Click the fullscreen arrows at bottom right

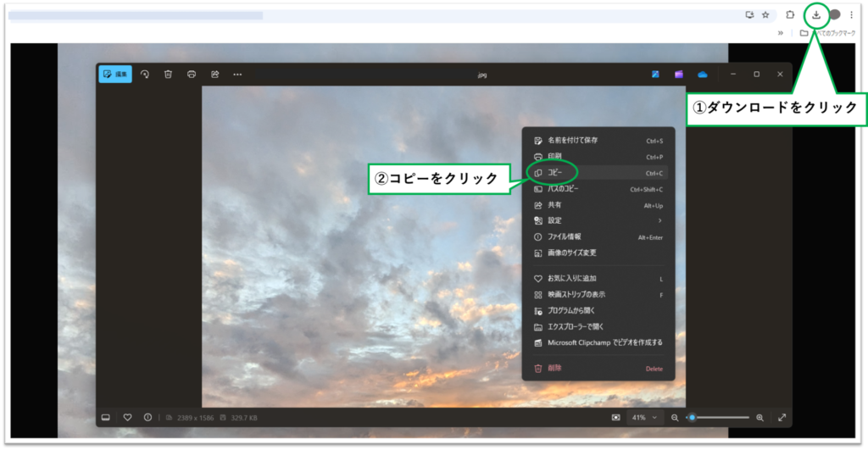click(x=782, y=417)
